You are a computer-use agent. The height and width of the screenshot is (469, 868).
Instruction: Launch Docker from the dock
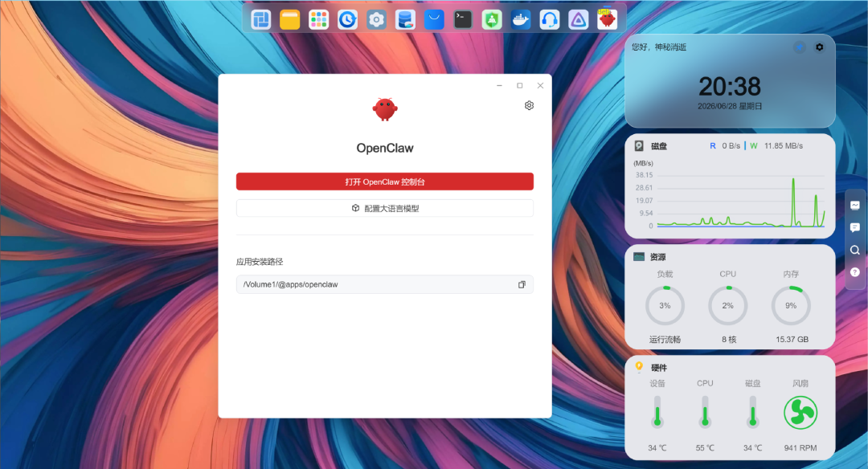tap(520, 20)
